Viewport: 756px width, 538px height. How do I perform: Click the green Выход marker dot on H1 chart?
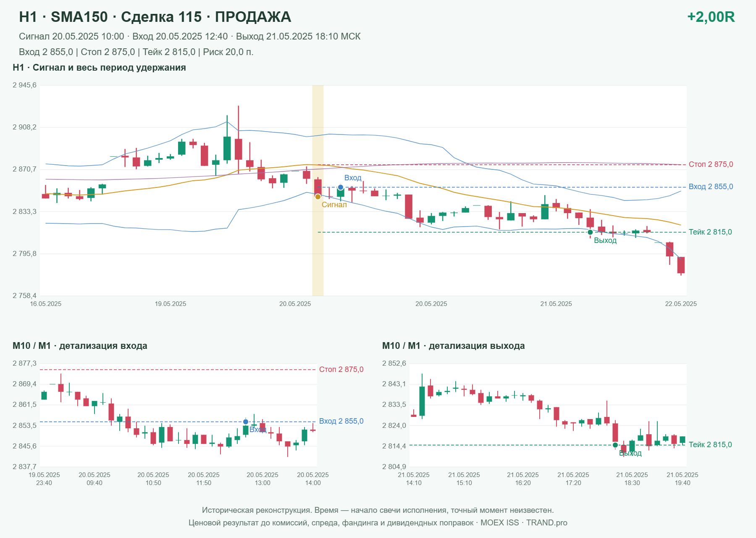point(590,232)
